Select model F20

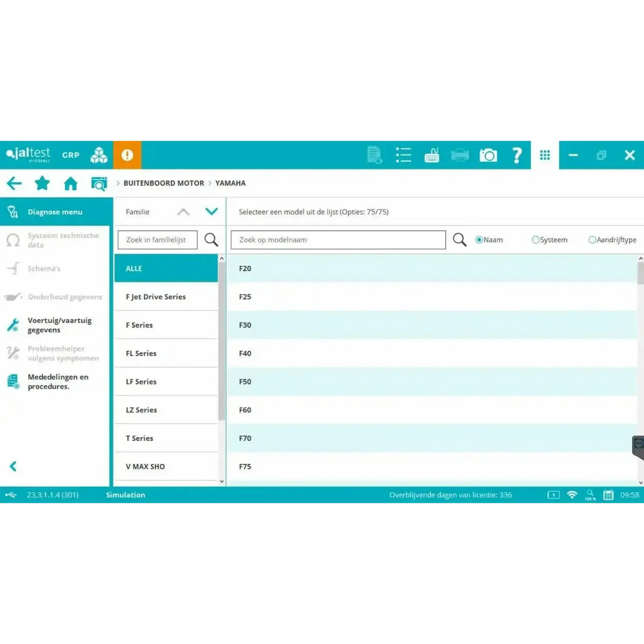tap(432, 268)
